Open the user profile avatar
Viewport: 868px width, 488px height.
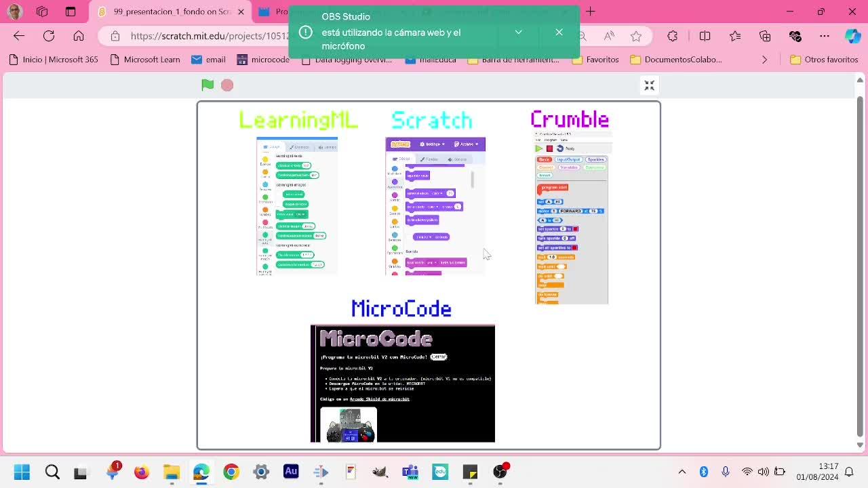coord(14,12)
